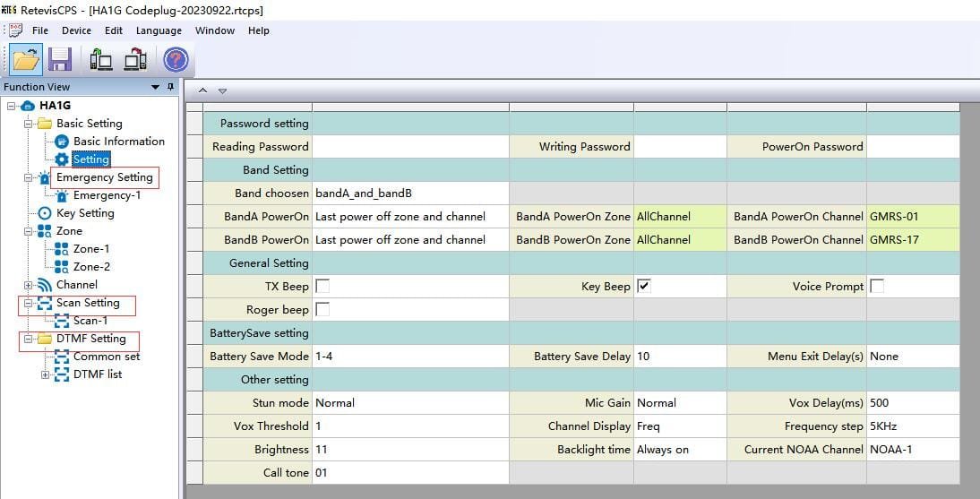Open Function View panel dropdown arrow
This screenshot has height=499, width=980.
156,87
